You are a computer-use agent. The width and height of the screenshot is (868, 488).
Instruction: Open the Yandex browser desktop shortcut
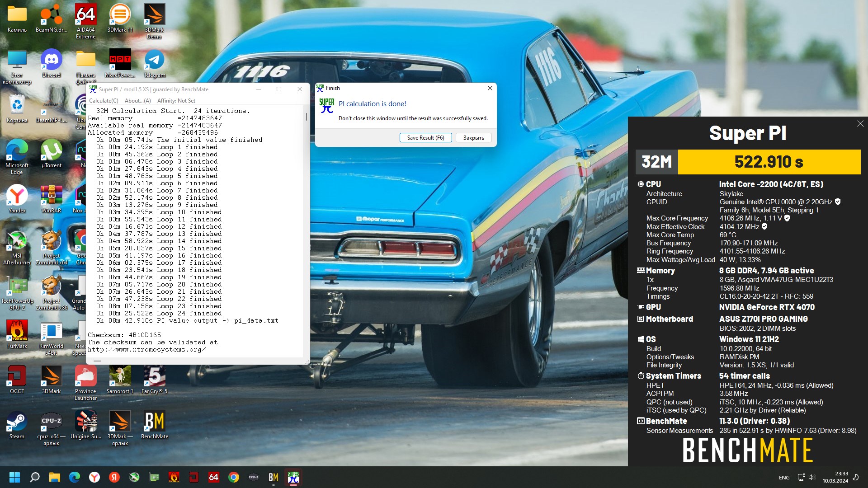pos(17,199)
